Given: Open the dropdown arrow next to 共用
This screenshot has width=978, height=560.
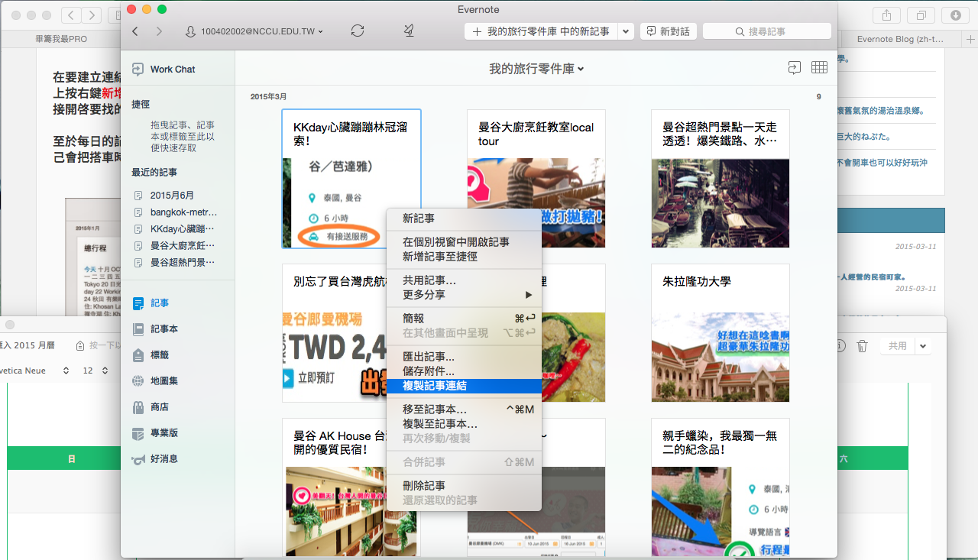Looking at the screenshot, I should coord(924,346).
